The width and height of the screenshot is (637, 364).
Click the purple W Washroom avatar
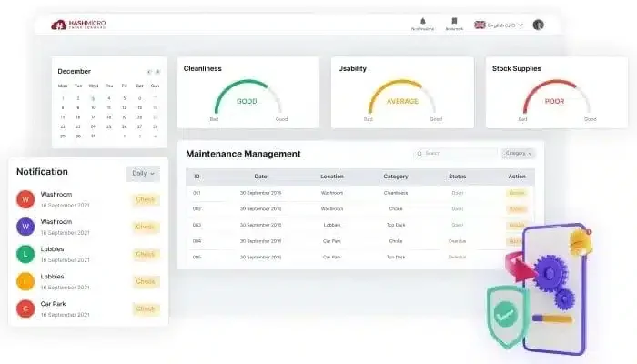25,227
